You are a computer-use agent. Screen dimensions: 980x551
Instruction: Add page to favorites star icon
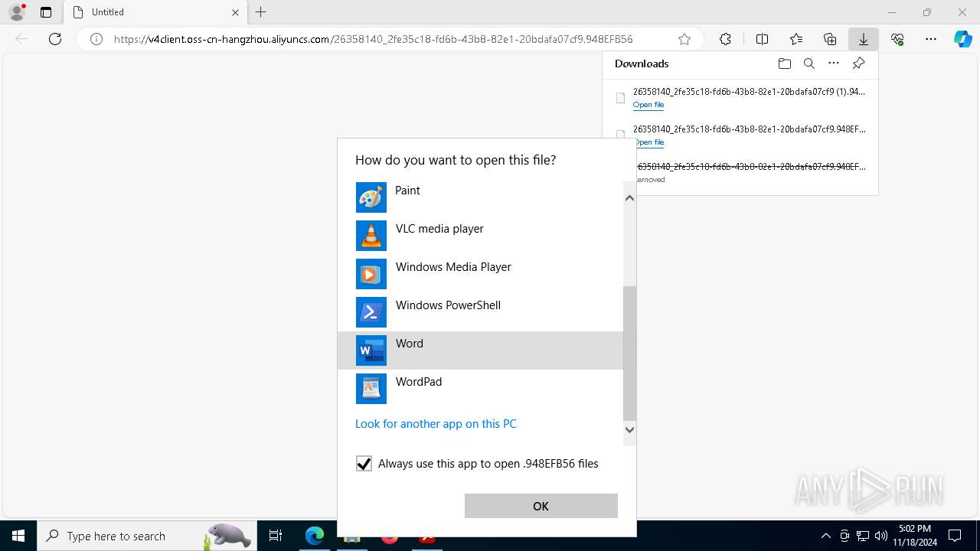(x=684, y=39)
